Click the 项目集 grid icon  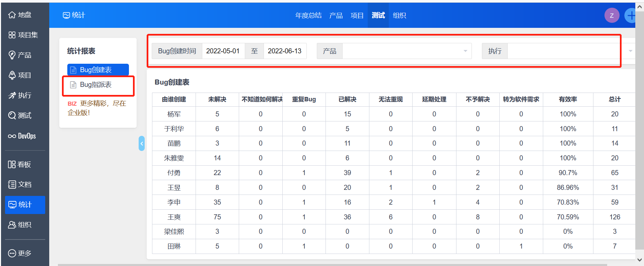[12, 35]
